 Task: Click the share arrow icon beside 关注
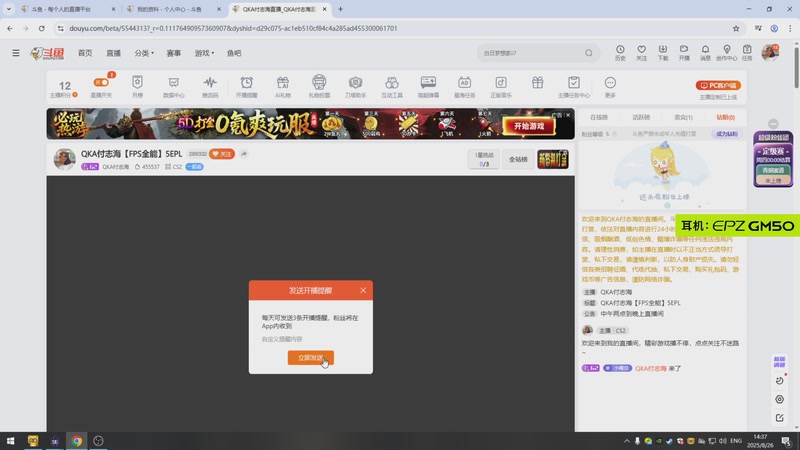click(244, 154)
